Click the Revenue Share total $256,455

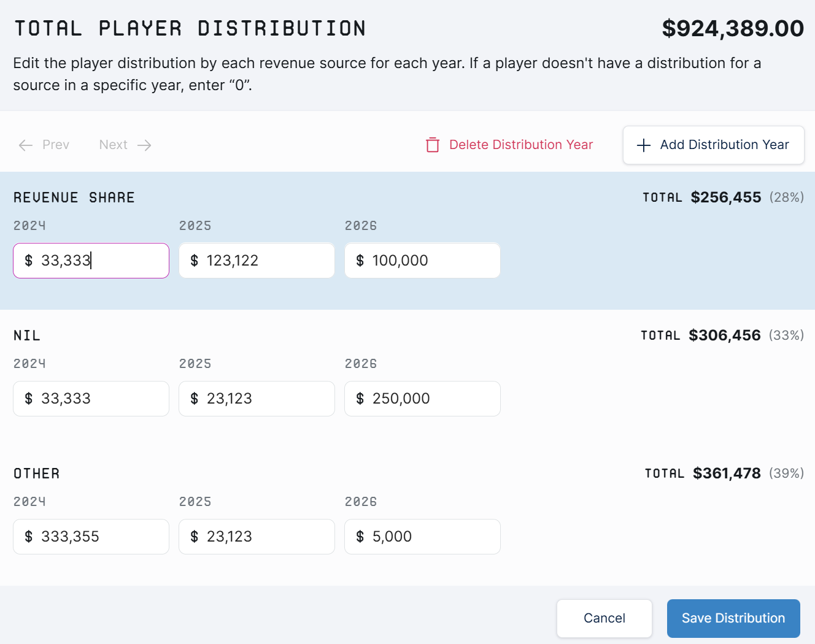click(726, 197)
